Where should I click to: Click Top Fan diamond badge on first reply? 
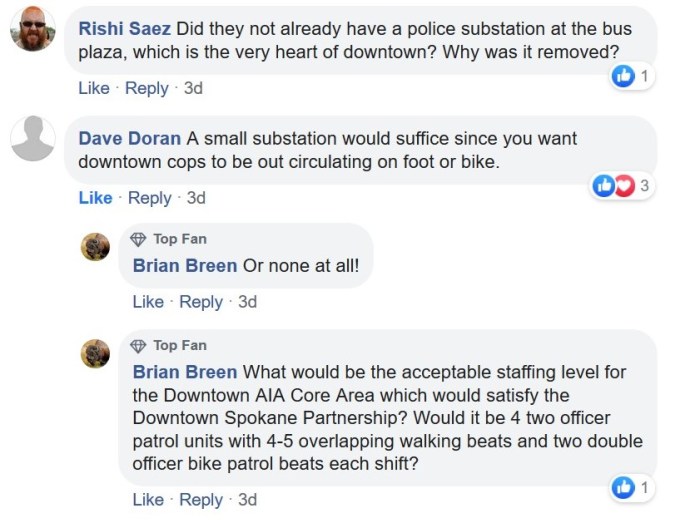click(x=139, y=239)
